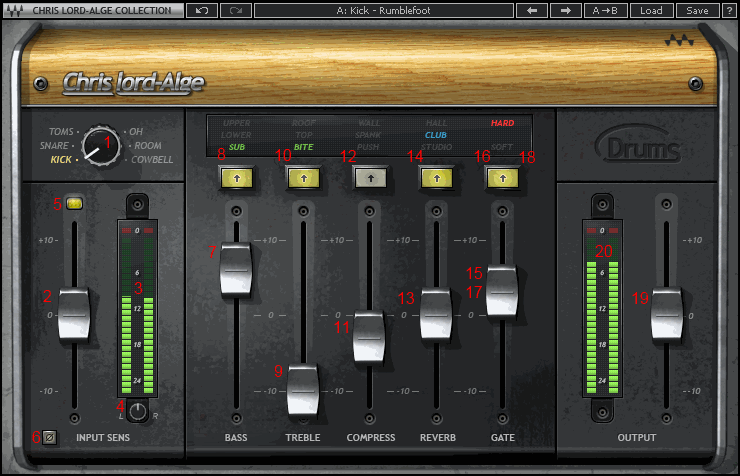Image resolution: width=740 pixels, height=476 pixels.
Task: Cycle the Bass mode with its arrow button
Action: pos(236,178)
